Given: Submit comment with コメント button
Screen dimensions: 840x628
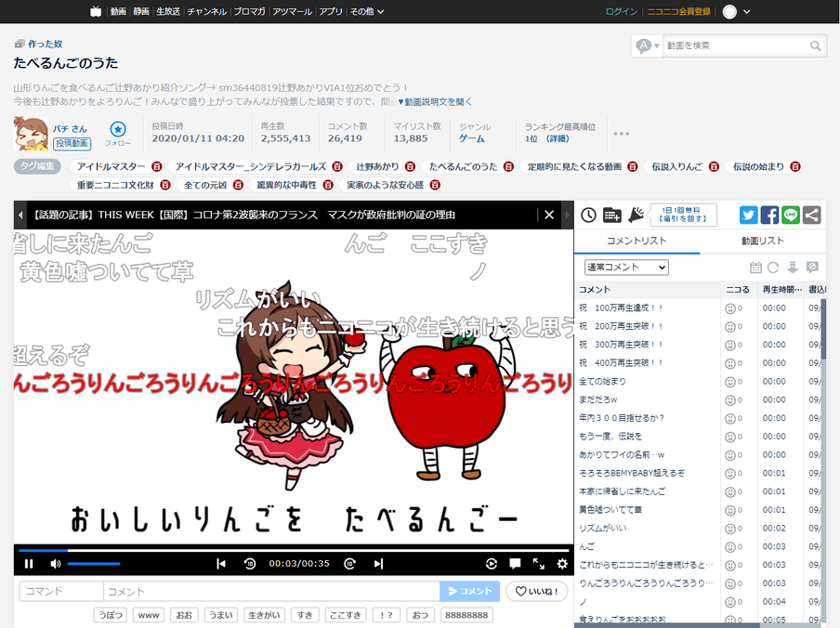Looking at the screenshot, I should tap(470, 591).
